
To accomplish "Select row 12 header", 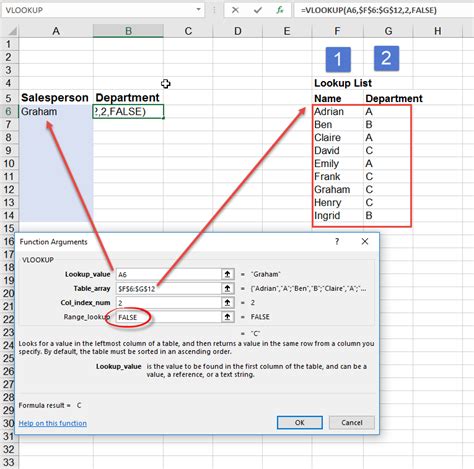I will [9, 189].
